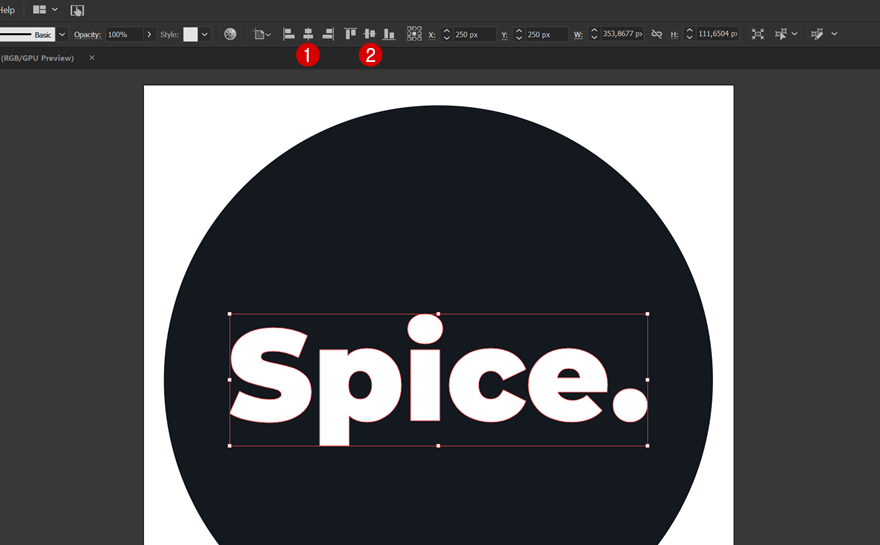Click the Isolate Selected Object icon
Screen dimensions: 880x545
click(758, 34)
